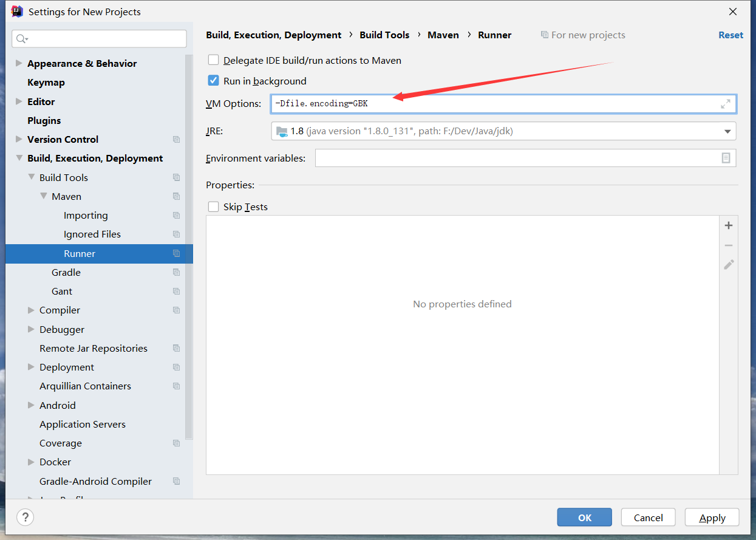Click project-level icon beside Ignored Files

coord(176,234)
